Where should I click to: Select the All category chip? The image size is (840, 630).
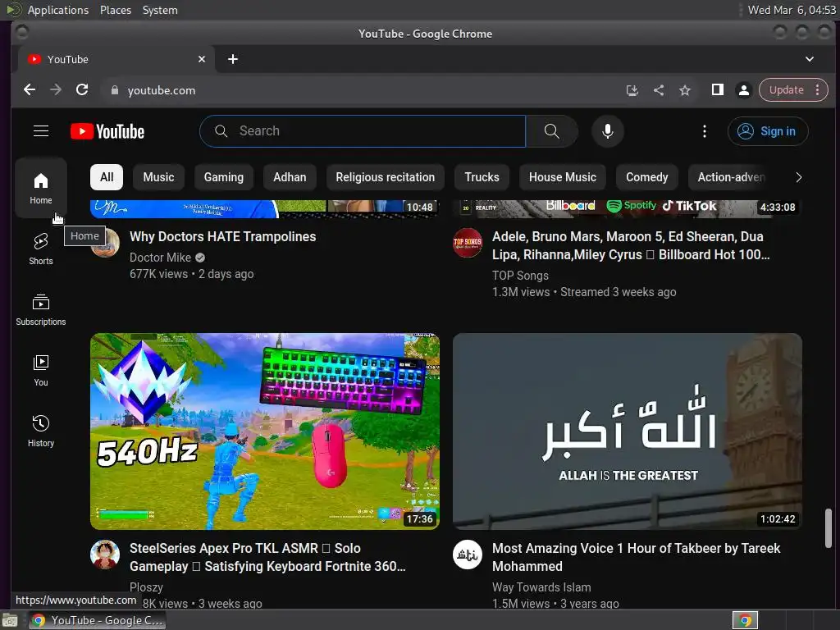107,177
